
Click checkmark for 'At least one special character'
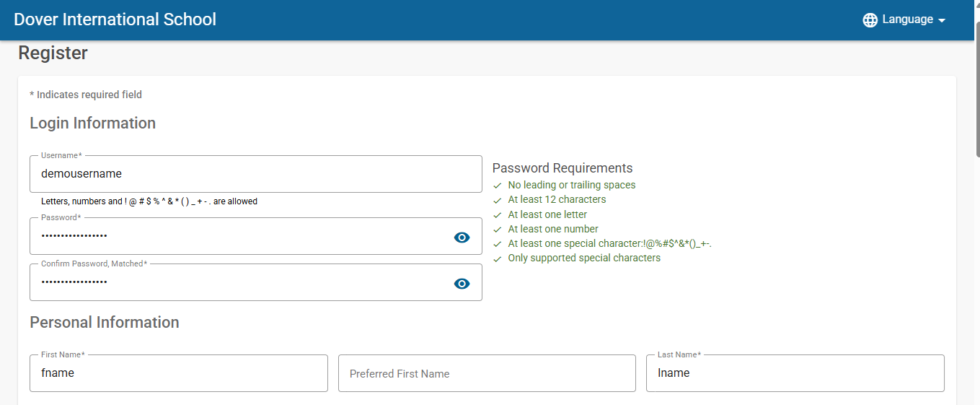497,244
